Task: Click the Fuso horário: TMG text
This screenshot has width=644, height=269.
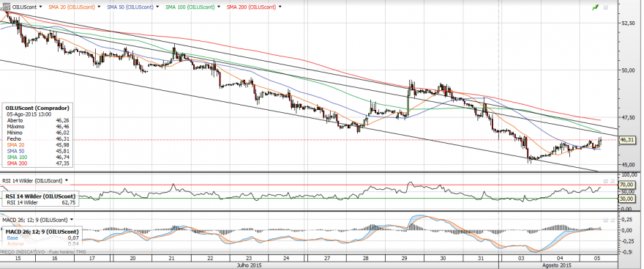Action: 68,251
